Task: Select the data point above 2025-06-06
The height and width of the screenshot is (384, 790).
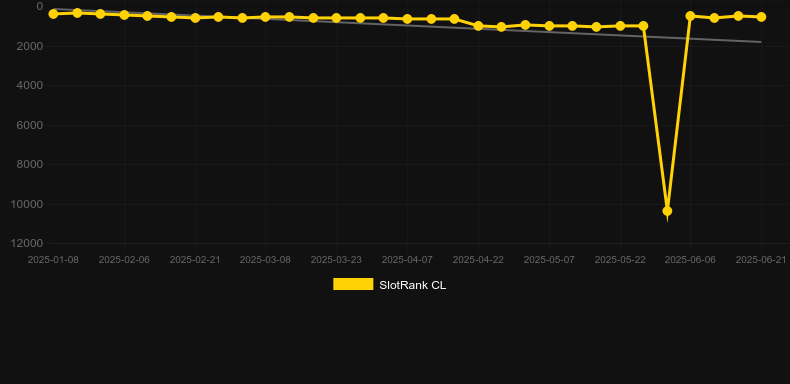Action: (x=690, y=16)
